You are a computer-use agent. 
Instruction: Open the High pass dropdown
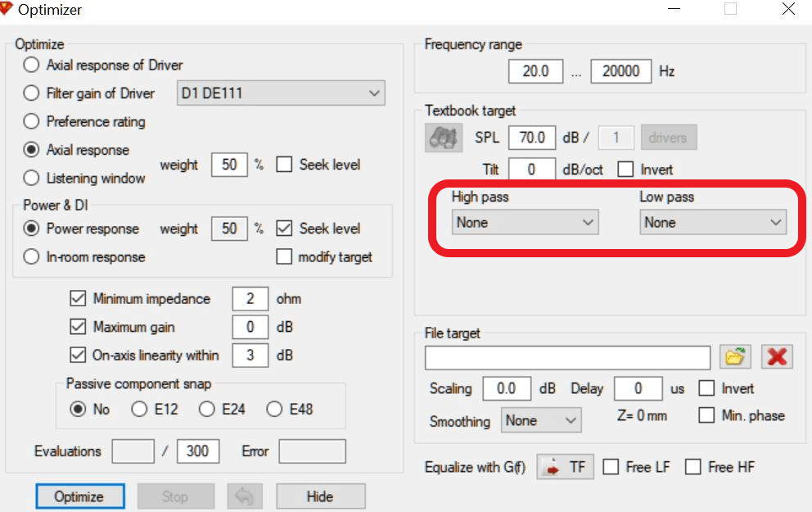click(x=526, y=222)
